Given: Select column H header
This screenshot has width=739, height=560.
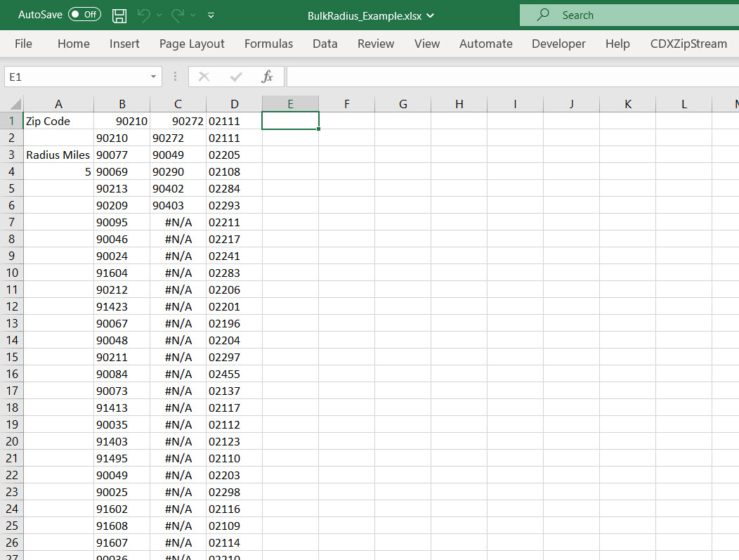Looking at the screenshot, I should (x=459, y=104).
